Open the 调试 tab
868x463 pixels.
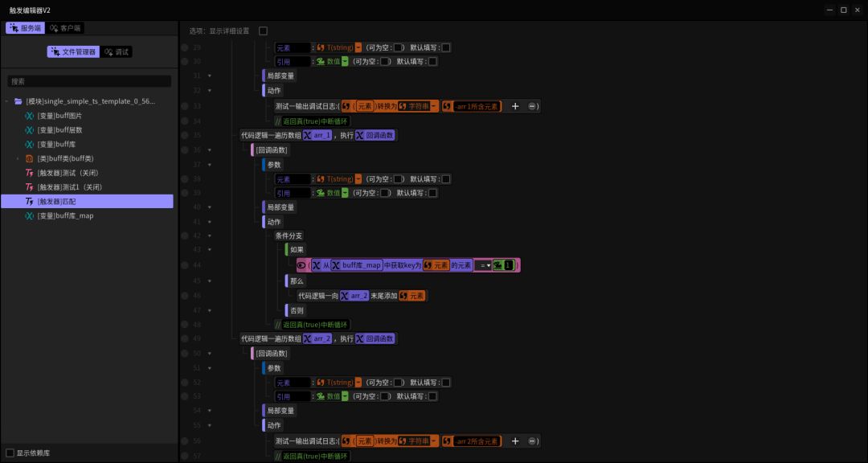[x=117, y=52]
